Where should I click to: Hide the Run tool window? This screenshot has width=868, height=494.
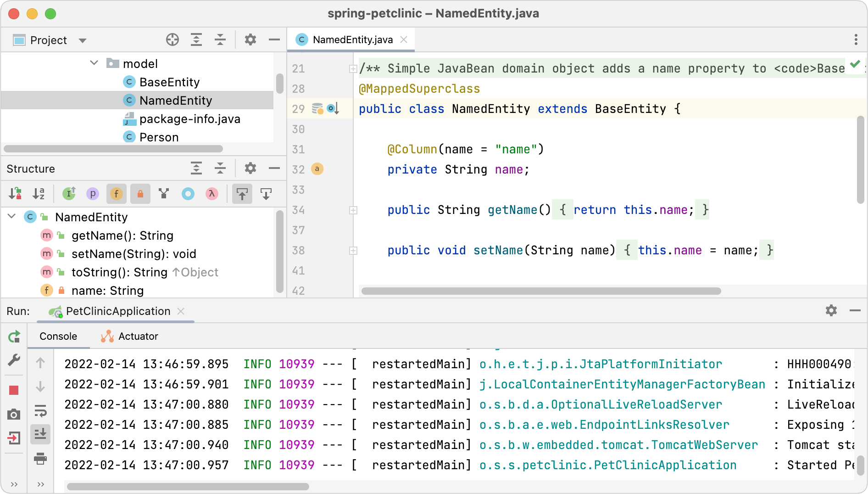(855, 311)
